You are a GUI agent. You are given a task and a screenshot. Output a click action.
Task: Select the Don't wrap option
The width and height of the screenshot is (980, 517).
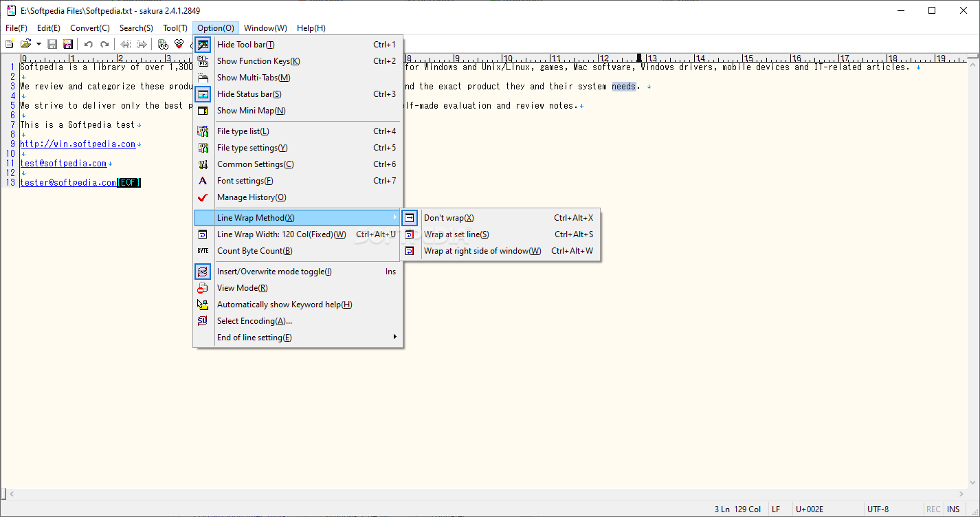click(x=501, y=218)
